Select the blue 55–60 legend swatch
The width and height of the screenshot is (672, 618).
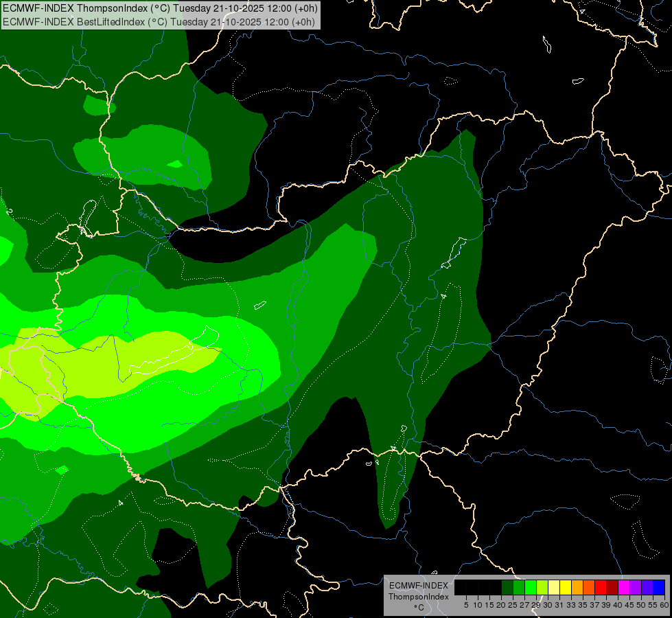[659, 587]
